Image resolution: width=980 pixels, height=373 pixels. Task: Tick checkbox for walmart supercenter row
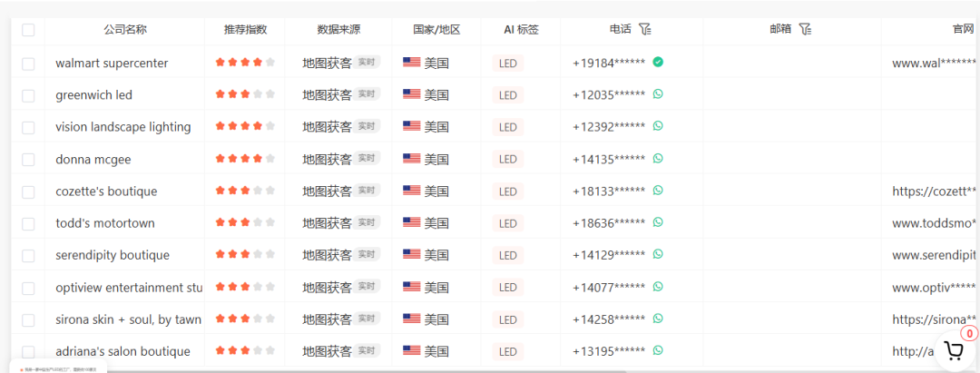click(28, 64)
